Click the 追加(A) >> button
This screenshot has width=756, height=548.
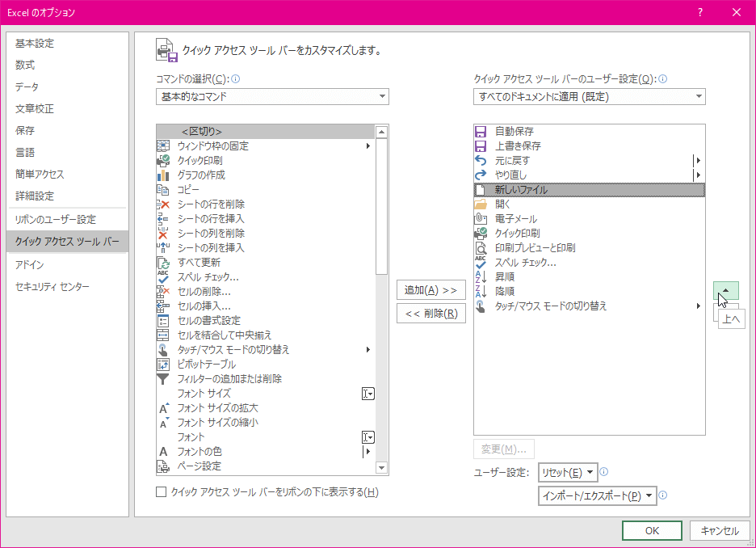coord(431,290)
